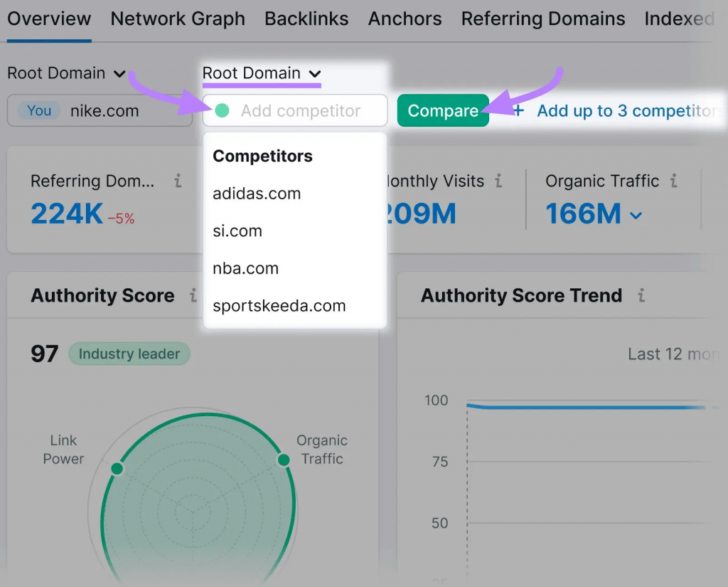Viewport: 728px width, 587px height.
Task: Open the Referring Domains tab
Action: tap(543, 19)
